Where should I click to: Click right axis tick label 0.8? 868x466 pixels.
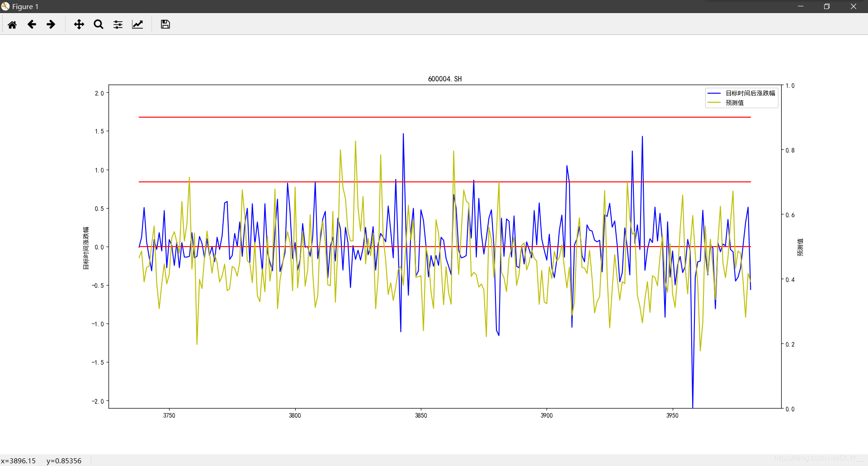790,150
